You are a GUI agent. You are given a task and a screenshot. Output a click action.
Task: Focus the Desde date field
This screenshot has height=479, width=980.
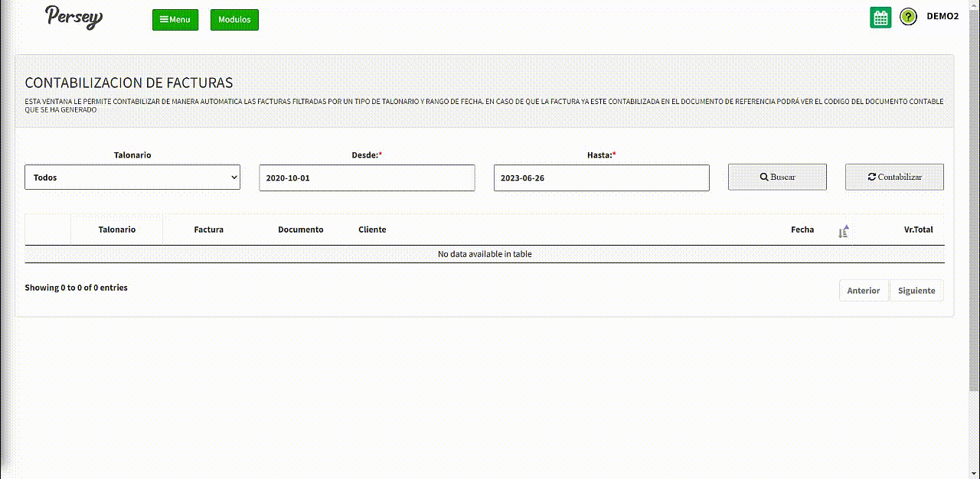point(367,178)
